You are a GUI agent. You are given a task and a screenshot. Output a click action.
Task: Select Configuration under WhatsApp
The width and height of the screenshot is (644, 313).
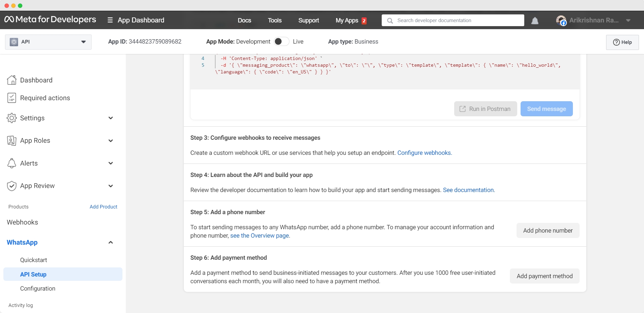click(x=38, y=289)
